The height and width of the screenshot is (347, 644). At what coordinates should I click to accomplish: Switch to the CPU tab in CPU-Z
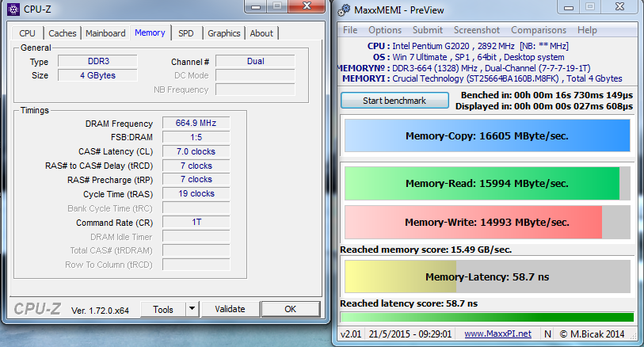(27, 33)
